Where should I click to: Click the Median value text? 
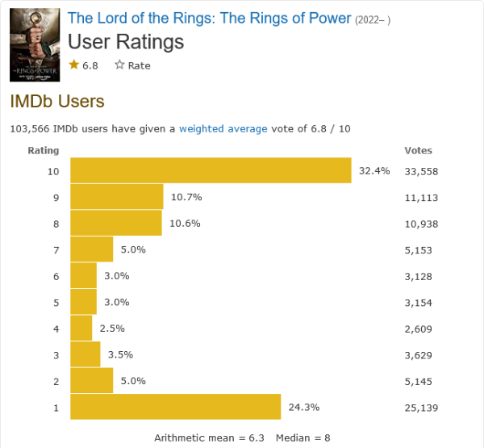[303, 438]
